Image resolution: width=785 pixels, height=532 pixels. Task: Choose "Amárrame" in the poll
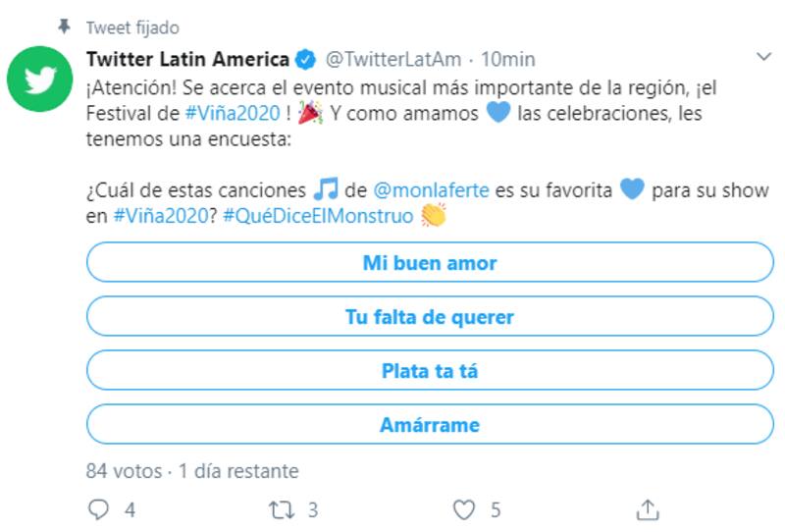tap(430, 425)
